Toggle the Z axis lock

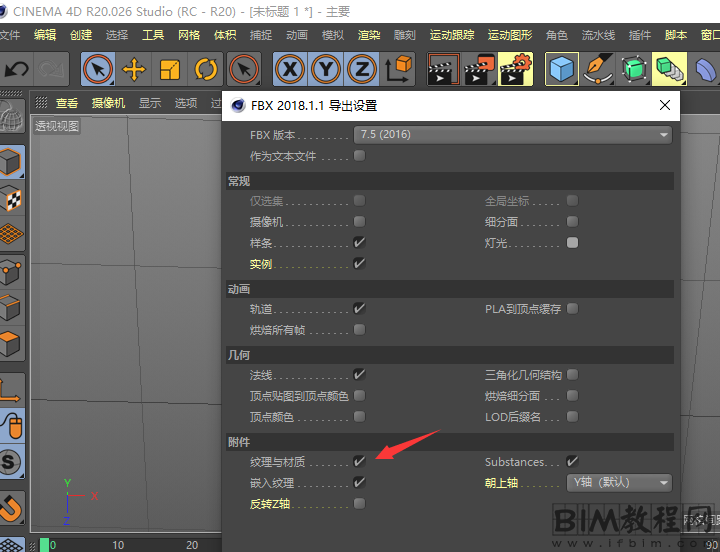pos(362,69)
